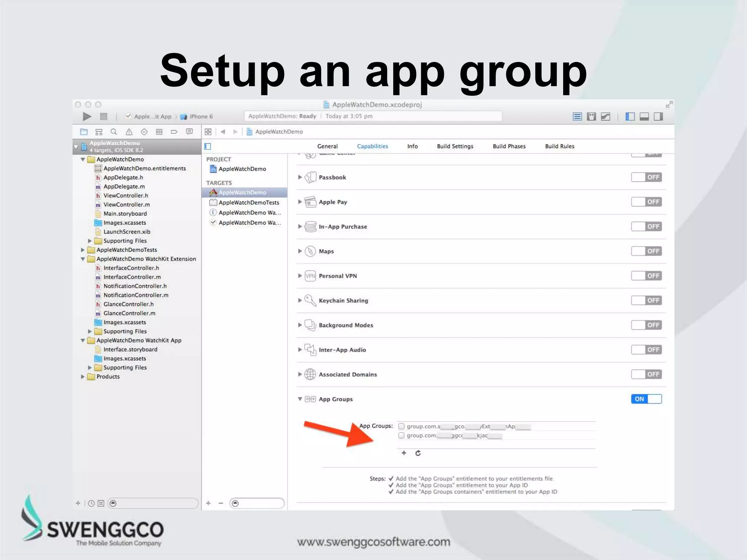Go forward with the right arrow
Image resolution: width=747 pixels, height=560 pixels.
point(235,132)
